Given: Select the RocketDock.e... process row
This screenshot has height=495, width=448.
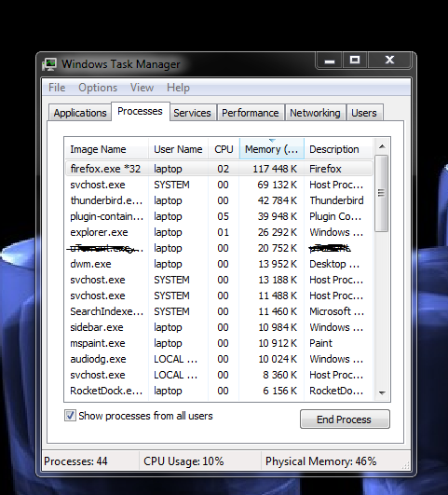Looking at the screenshot, I should pyautogui.click(x=219, y=391).
